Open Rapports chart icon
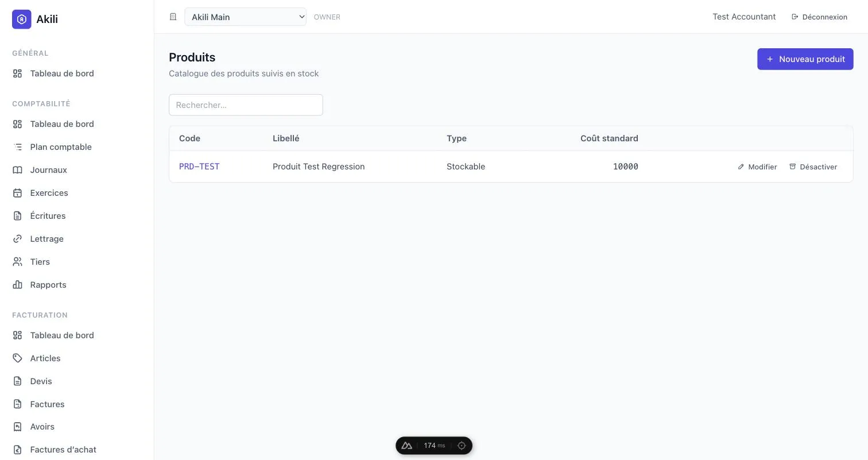This screenshot has height=460, width=868. (x=18, y=285)
